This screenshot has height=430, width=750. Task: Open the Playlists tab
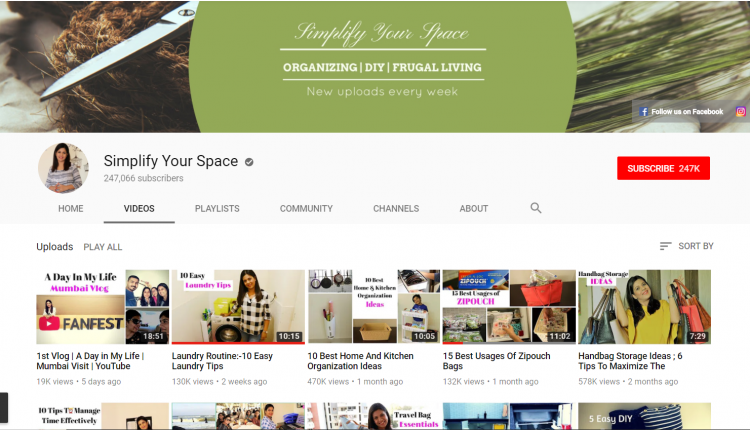217,209
